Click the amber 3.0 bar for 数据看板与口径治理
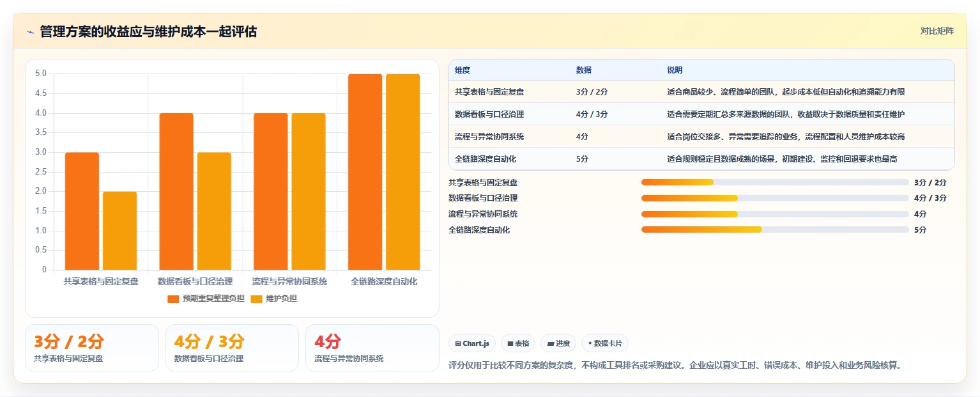 click(214, 211)
